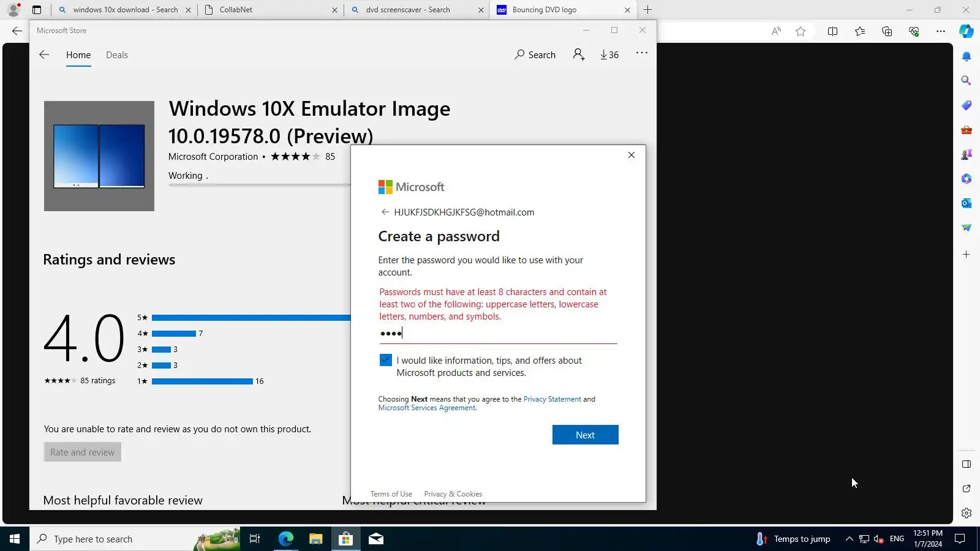Open the Microsoft Store three-dot menu
Image resolution: width=980 pixels, height=551 pixels.
tap(641, 53)
